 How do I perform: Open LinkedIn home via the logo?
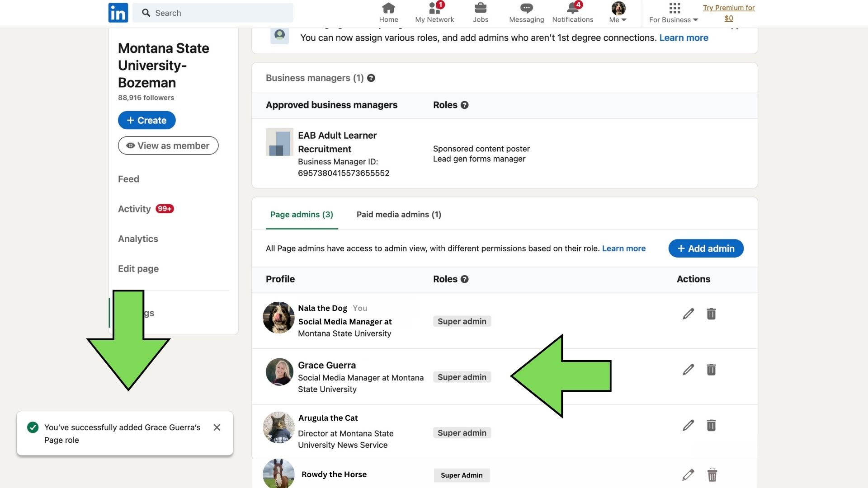click(x=118, y=13)
